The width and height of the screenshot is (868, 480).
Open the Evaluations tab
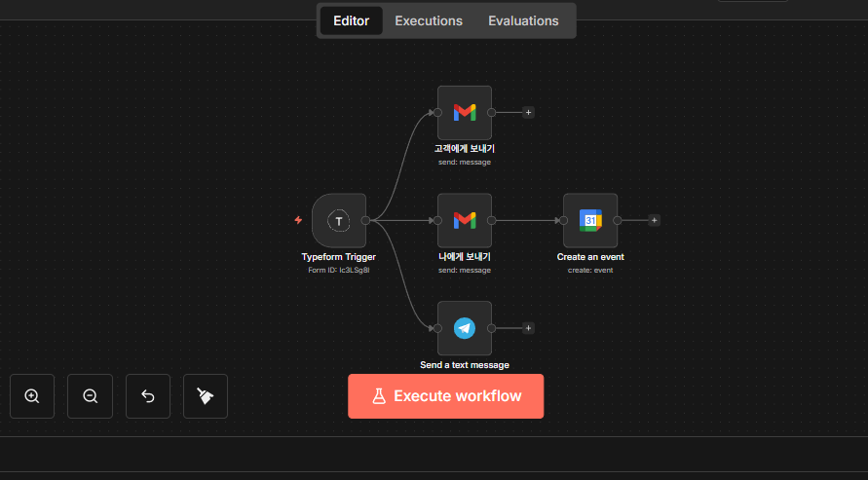[523, 20]
